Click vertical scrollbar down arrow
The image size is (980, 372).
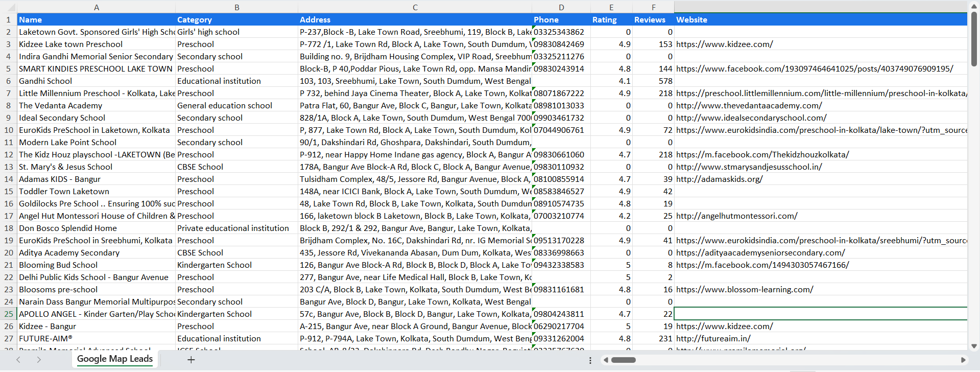pyautogui.click(x=974, y=346)
